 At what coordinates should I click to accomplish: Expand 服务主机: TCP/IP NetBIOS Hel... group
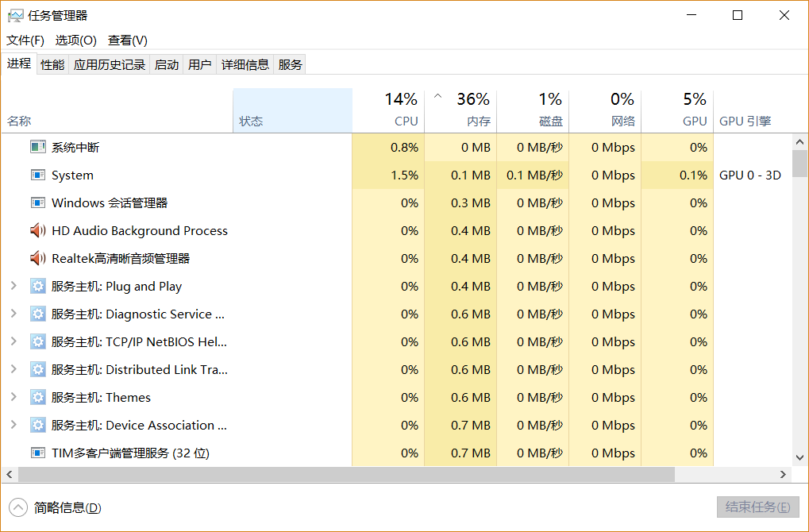(x=14, y=341)
